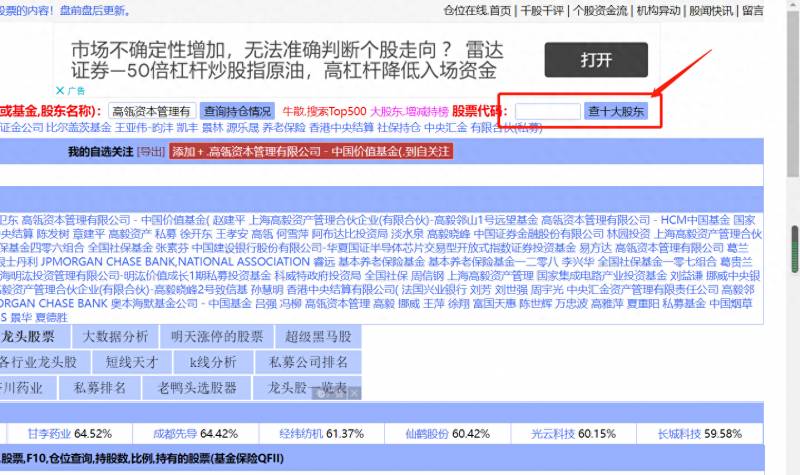
Task: Open 中国证券金融股份有限公司 tag
Action: coord(539,234)
